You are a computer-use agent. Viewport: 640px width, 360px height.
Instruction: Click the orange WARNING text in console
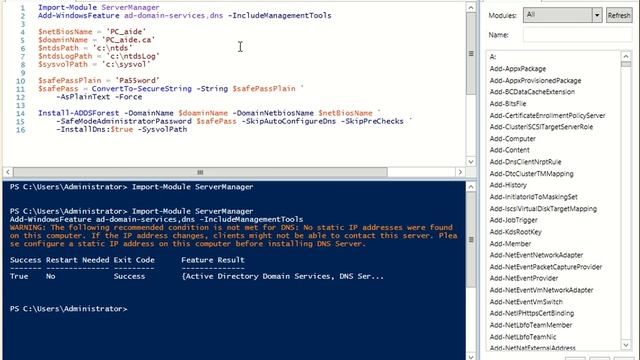[233, 236]
